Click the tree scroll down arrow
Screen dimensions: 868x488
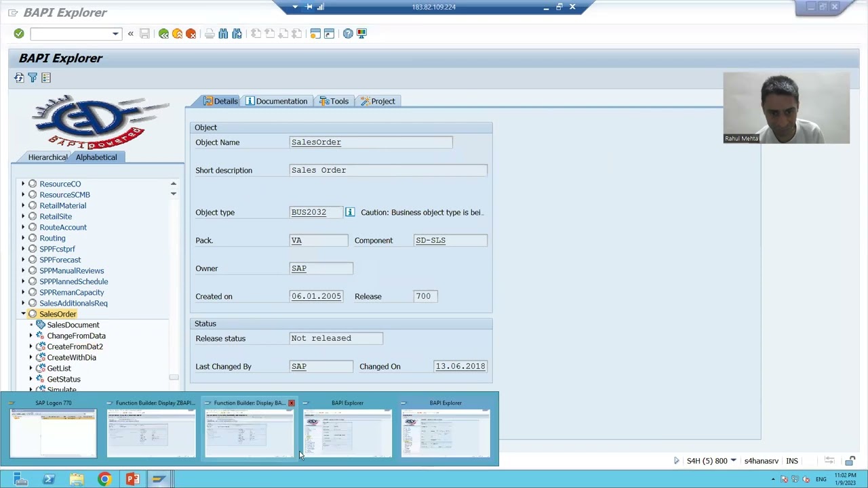[174, 194]
